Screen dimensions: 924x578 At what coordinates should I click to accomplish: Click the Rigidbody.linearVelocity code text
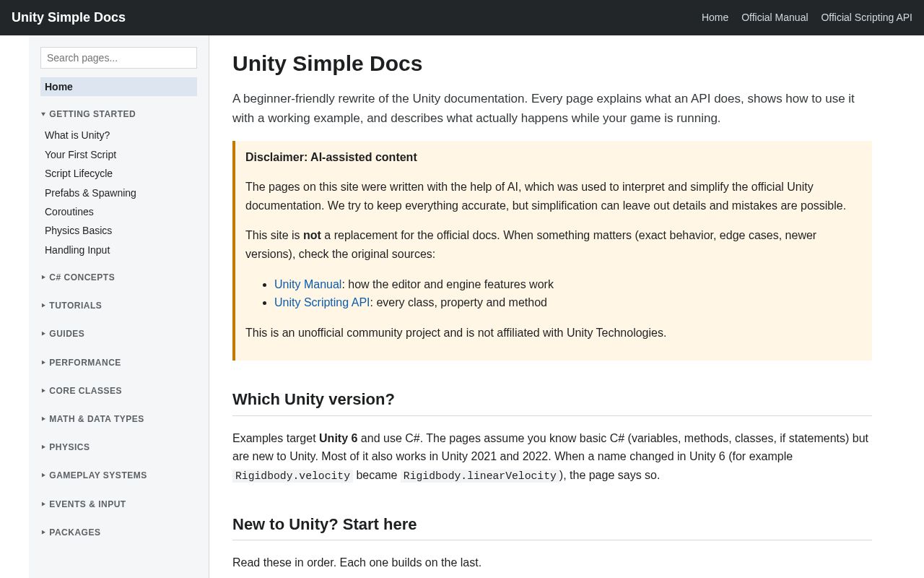pos(480,476)
